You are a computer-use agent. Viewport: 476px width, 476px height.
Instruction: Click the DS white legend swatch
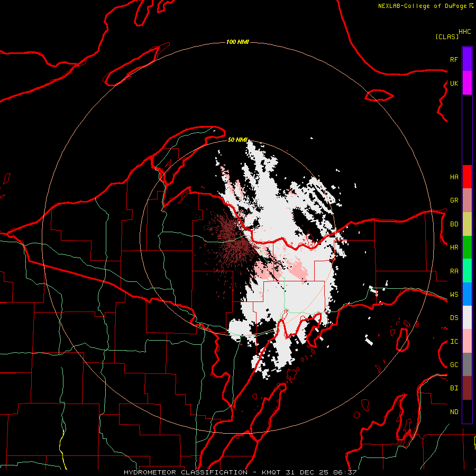pyautogui.click(x=467, y=317)
